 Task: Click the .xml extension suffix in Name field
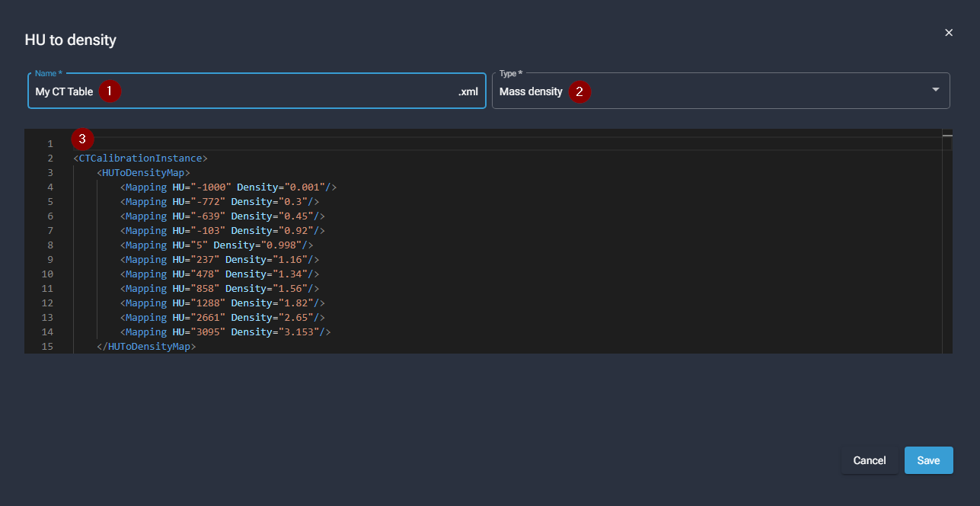coord(468,91)
